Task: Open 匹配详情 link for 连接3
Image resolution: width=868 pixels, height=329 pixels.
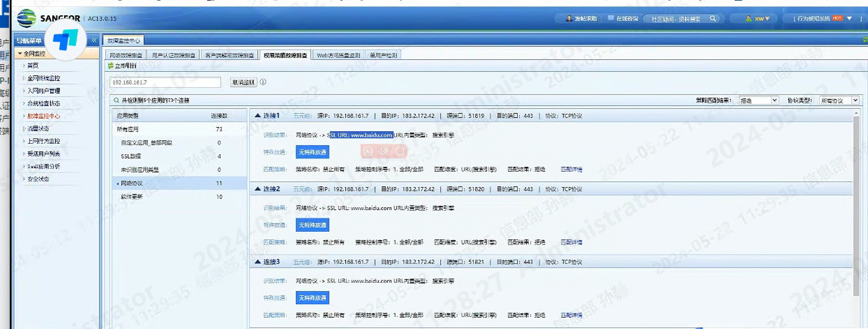Action: click(x=571, y=315)
